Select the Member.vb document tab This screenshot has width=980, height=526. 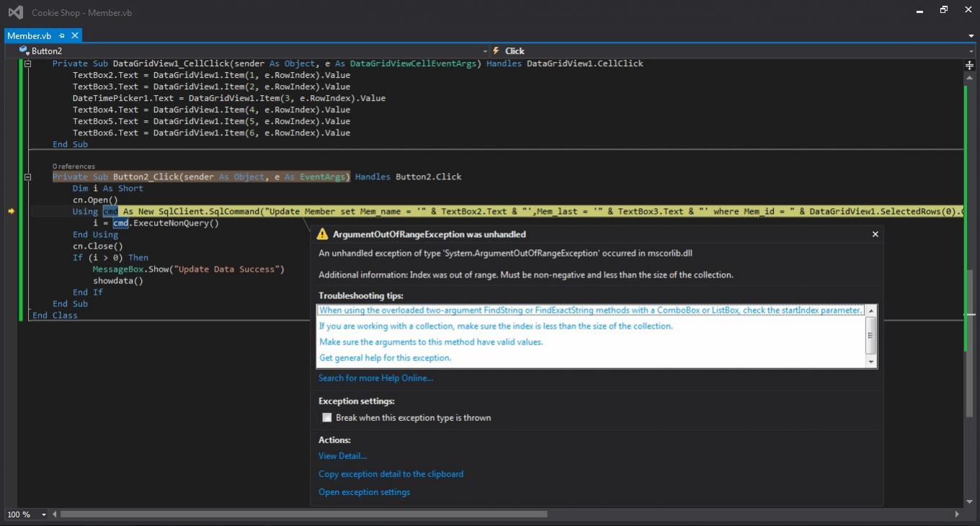tap(30, 35)
